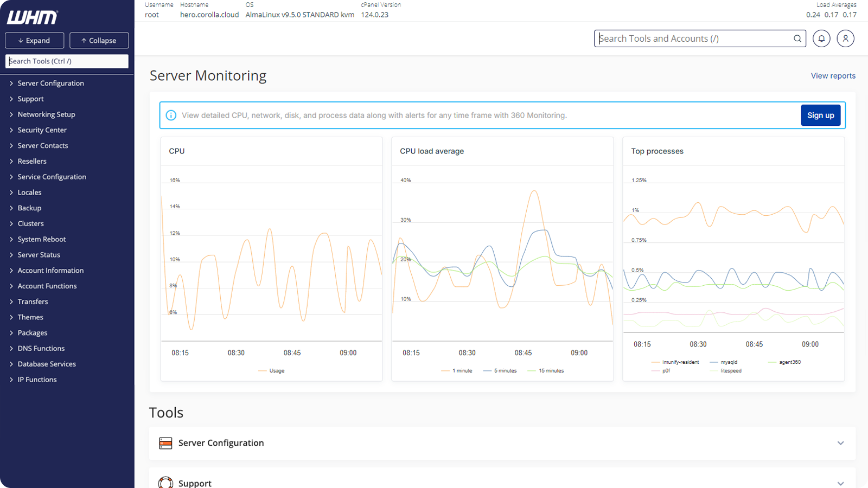
Task: Click the Support lifebuoy icon
Action: click(x=165, y=482)
